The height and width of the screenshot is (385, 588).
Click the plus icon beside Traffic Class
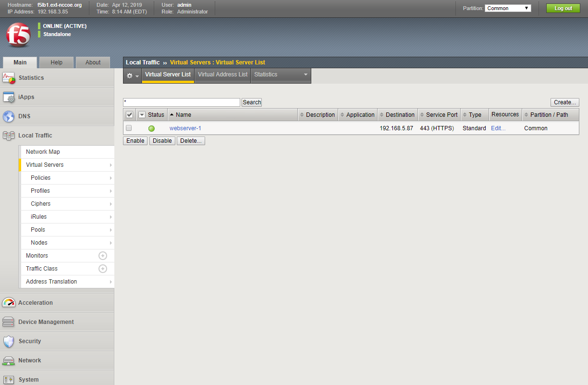102,269
